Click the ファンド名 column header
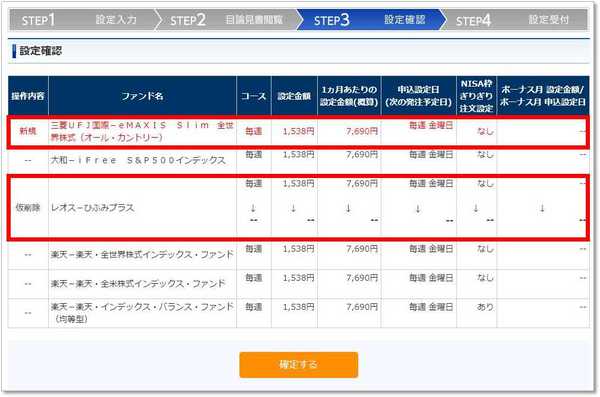 point(142,96)
